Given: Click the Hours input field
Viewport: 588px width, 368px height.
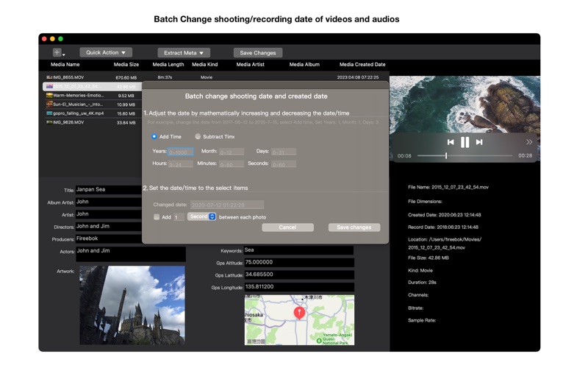Looking at the screenshot, I should tap(181, 164).
